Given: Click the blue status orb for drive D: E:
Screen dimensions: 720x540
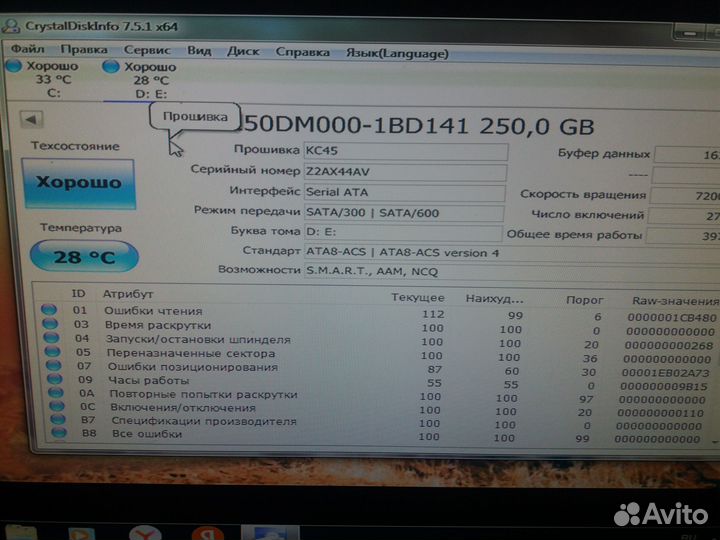Looking at the screenshot, I should click(110, 67).
